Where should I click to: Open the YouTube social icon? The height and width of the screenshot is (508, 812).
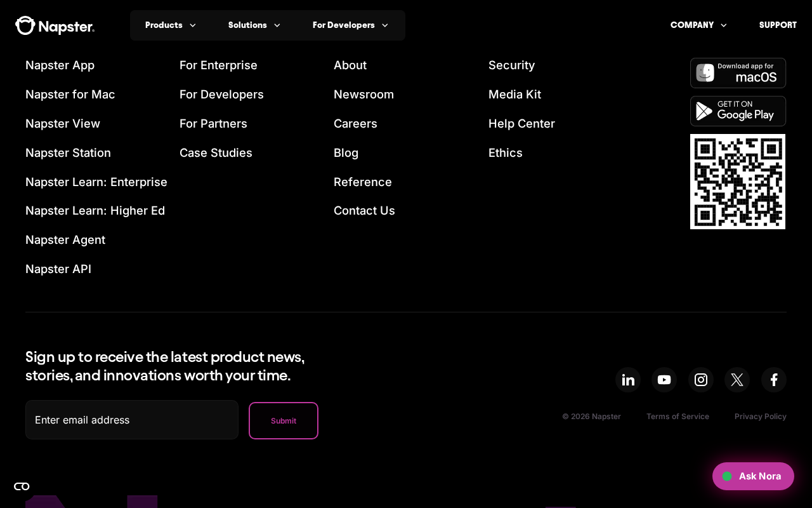point(664,380)
